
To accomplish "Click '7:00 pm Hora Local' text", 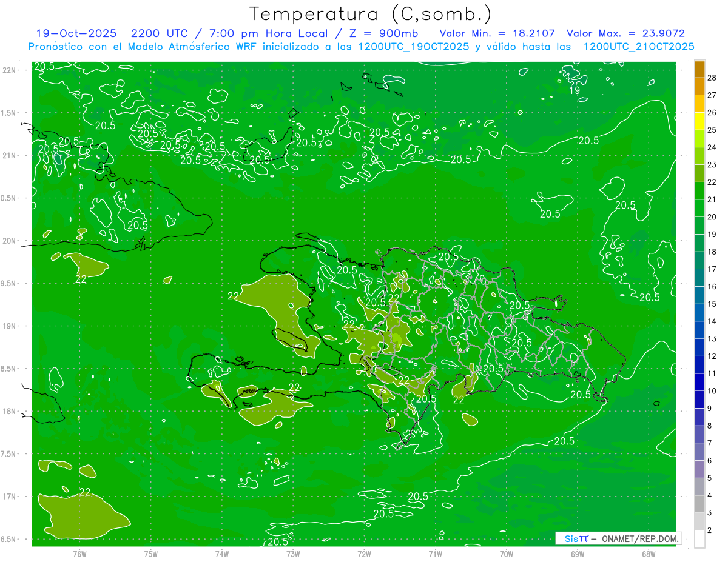I will [x=267, y=34].
